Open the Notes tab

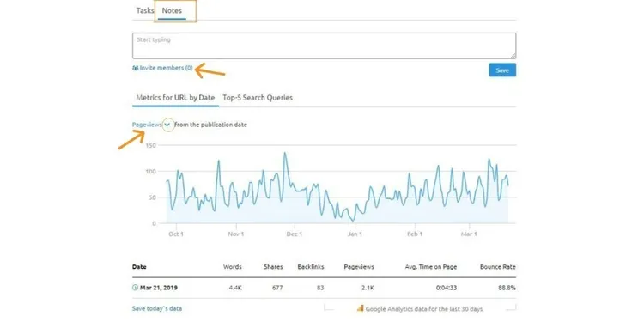click(172, 10)
